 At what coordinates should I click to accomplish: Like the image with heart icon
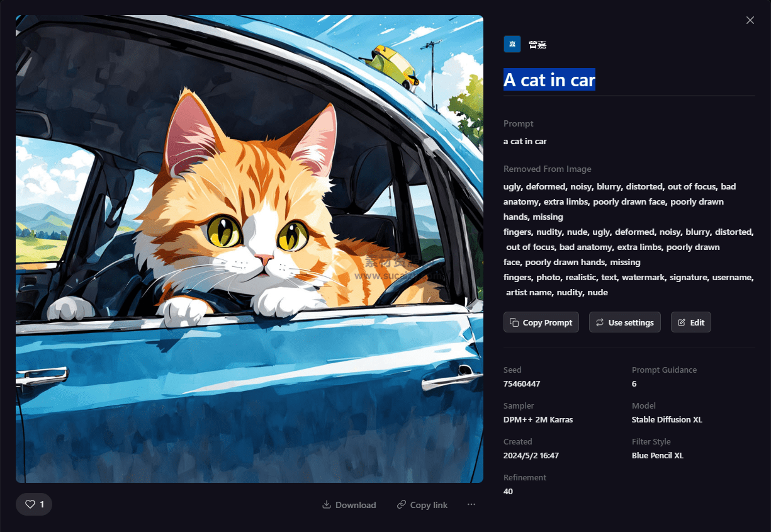tap(34, 504)
